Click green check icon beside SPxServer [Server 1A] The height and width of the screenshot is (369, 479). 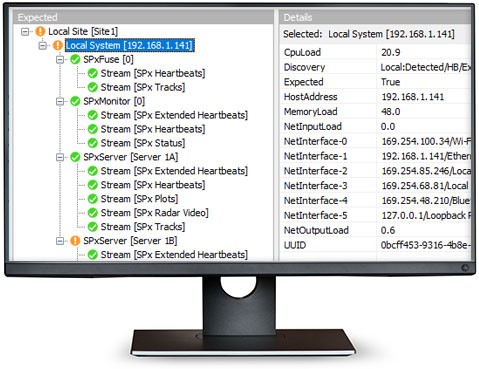[x=75, y=157]
